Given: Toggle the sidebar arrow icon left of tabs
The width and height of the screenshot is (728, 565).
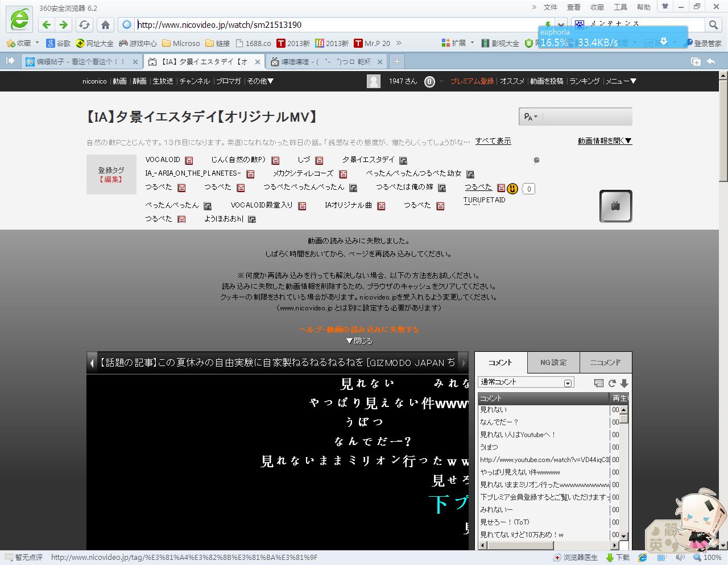Looking at the screenshot, I should click(10, 61).
